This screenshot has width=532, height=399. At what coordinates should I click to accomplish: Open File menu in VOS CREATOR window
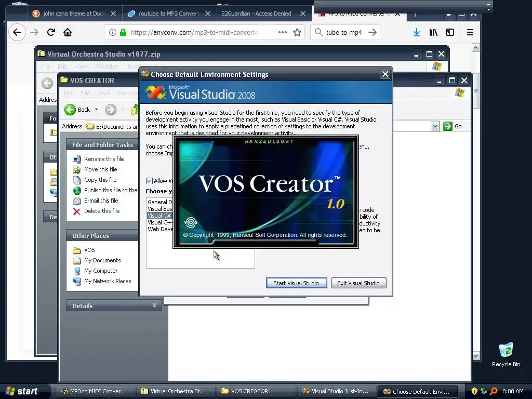[x=68, y=93]
